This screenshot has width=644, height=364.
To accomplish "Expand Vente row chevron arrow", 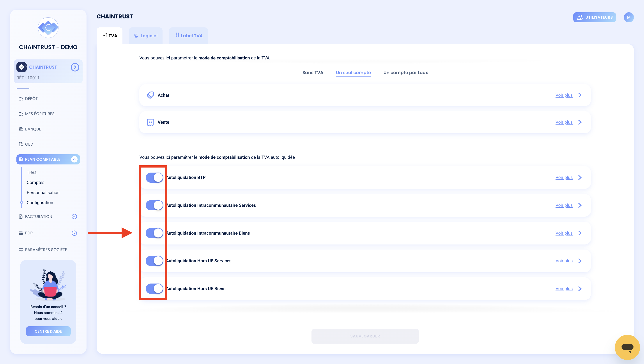I will [580, 122].
